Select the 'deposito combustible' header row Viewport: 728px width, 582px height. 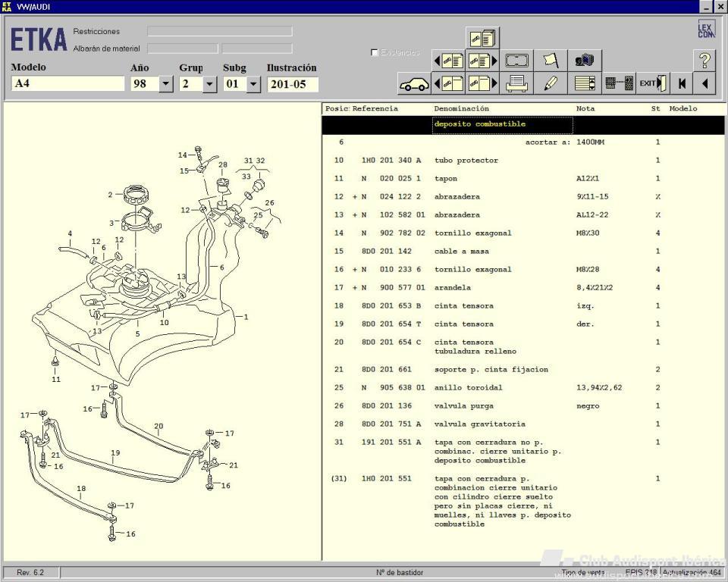pos(522,125)
